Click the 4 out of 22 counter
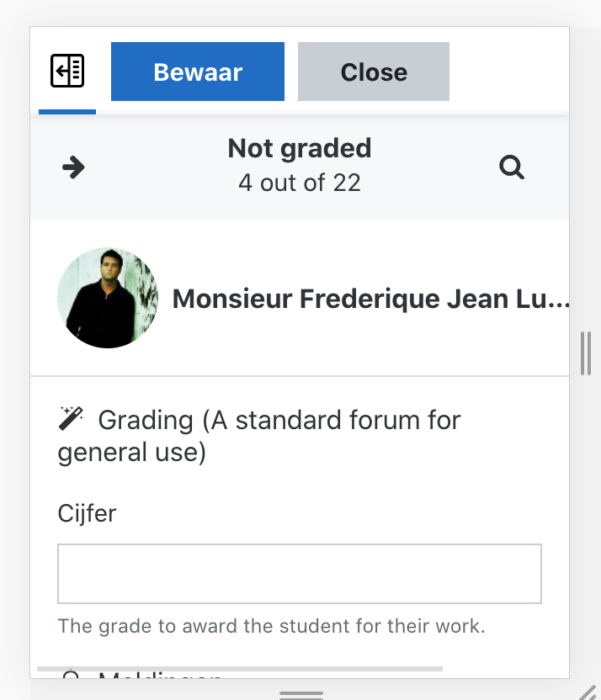601x700 pixels. (x=300, y=183)
